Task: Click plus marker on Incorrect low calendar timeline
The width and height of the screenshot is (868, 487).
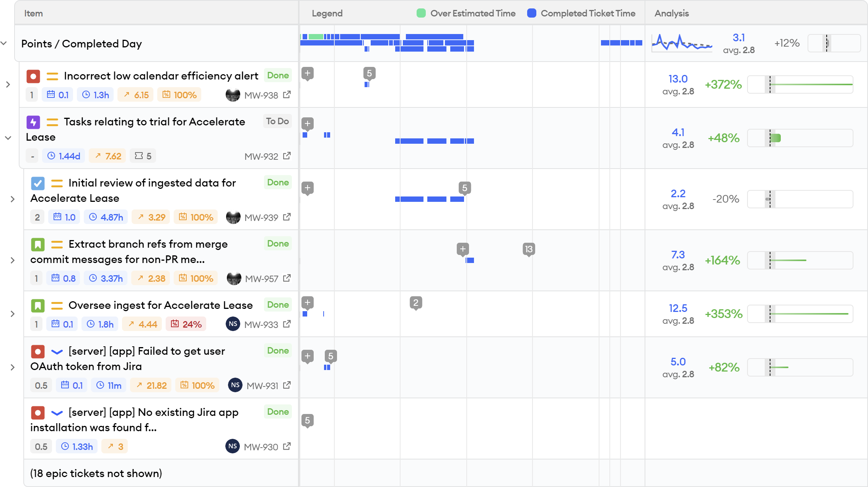Action: click(308, 73)
